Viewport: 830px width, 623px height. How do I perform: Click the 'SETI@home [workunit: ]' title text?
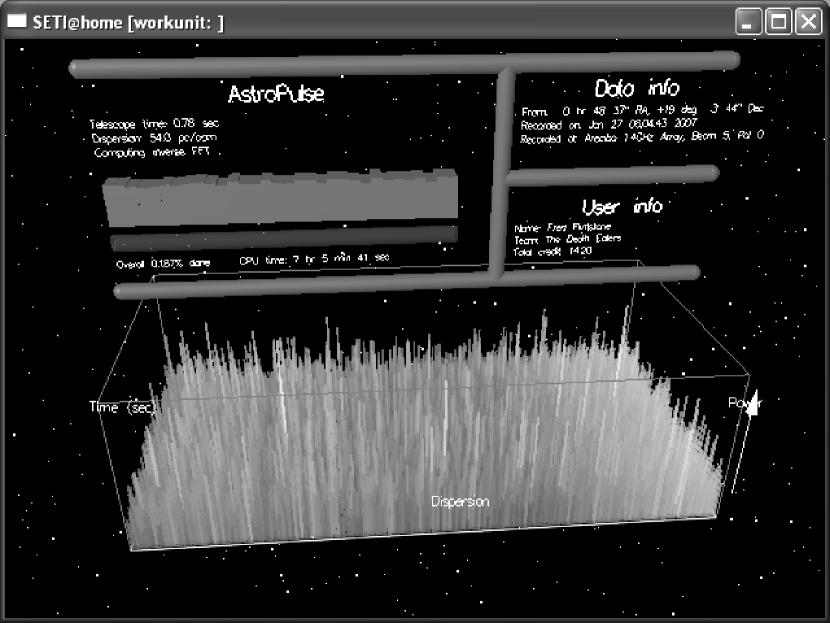tap(128, 22)
